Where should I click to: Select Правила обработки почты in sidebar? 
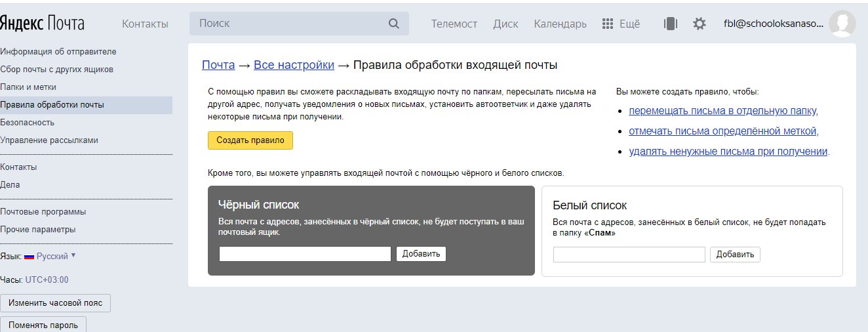86,104
